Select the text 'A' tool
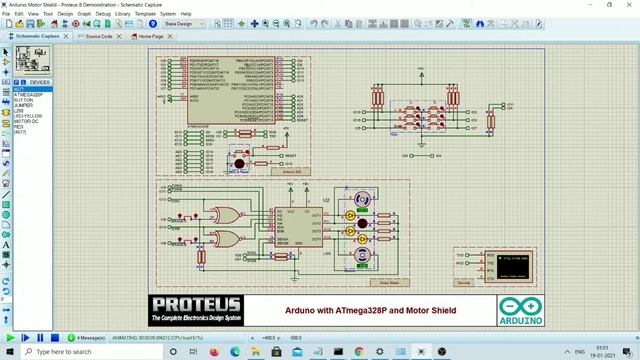 (6, 245)
